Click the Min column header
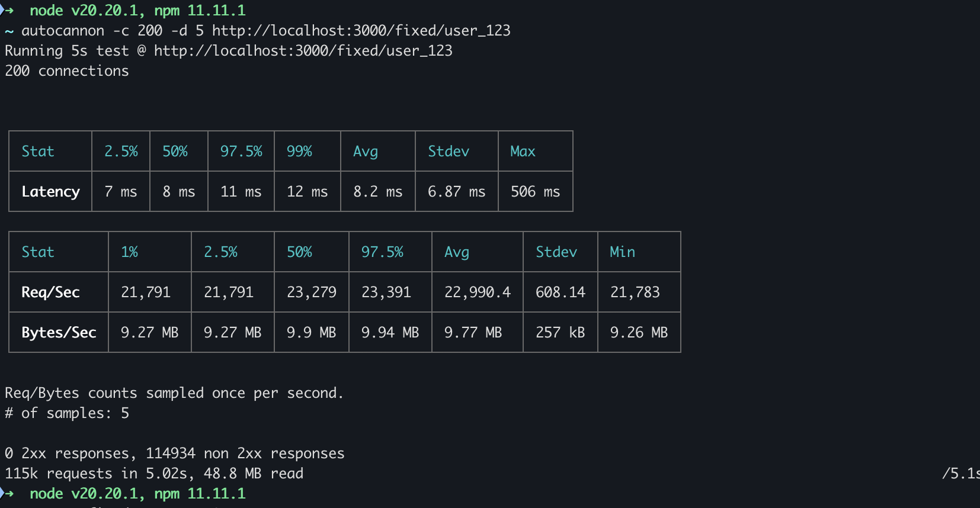Image resolution: width=980 pixels, height=508 pixels. pyautogui.click(x=622, y=252)
